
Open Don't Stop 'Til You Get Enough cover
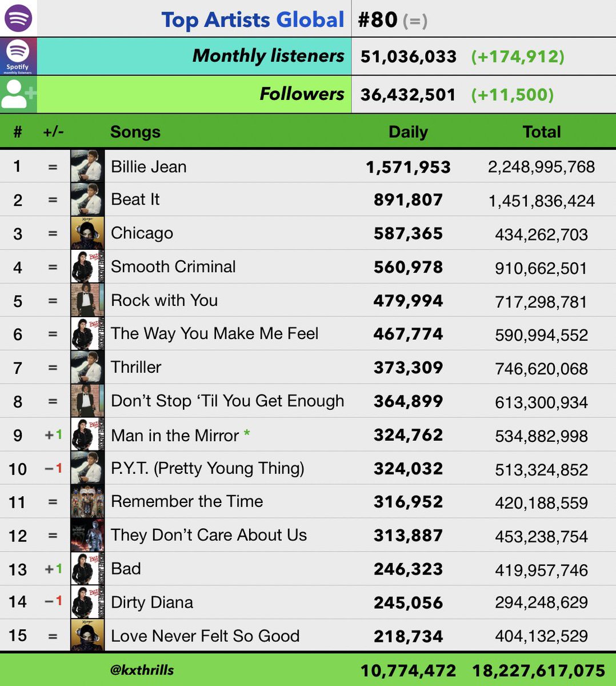pyautogui.click(x=87, y=401)
